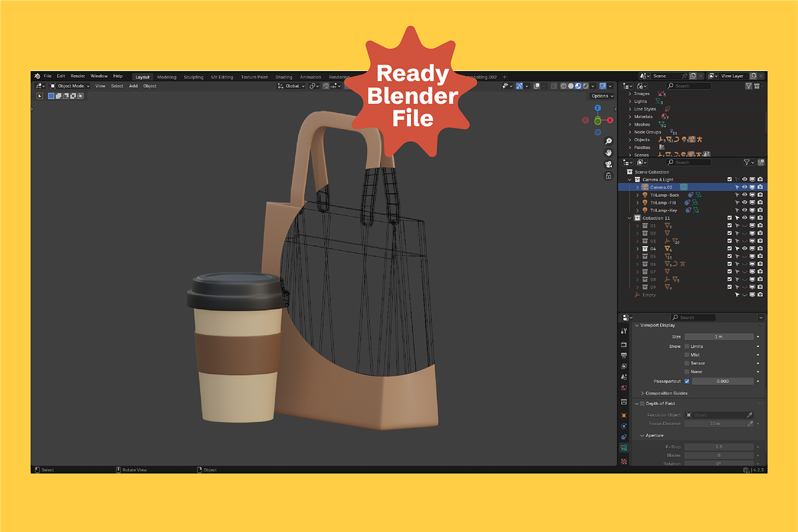The height and width of the screenshot is (532, 798).
Task: Open the Render menu
Action: coord(78,76)
